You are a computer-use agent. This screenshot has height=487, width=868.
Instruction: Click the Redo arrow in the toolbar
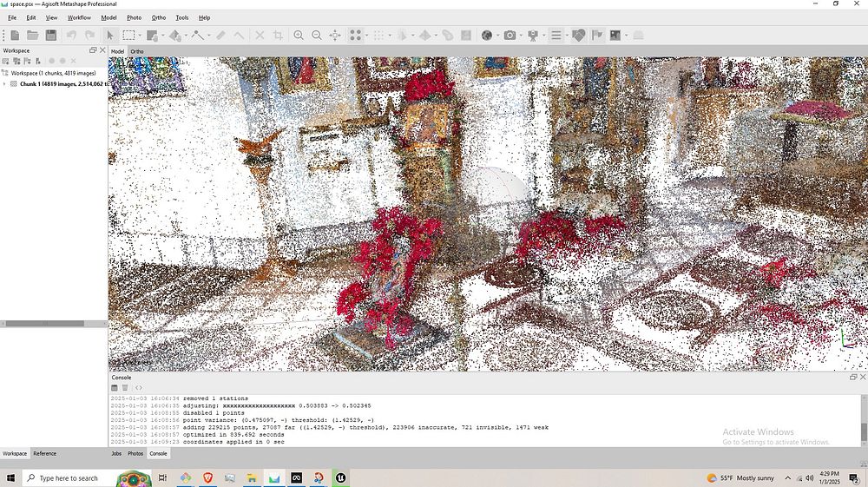pyautogui.click(x=89, y=36)
